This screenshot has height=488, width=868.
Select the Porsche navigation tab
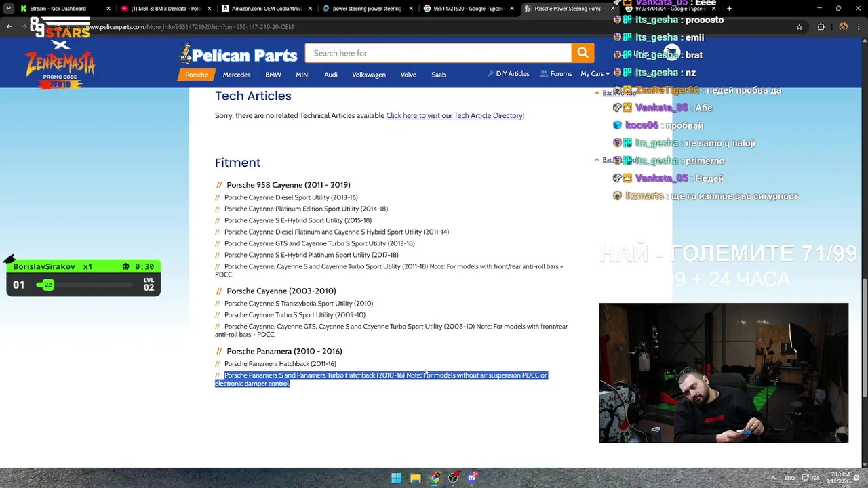[x=197, y=75]
